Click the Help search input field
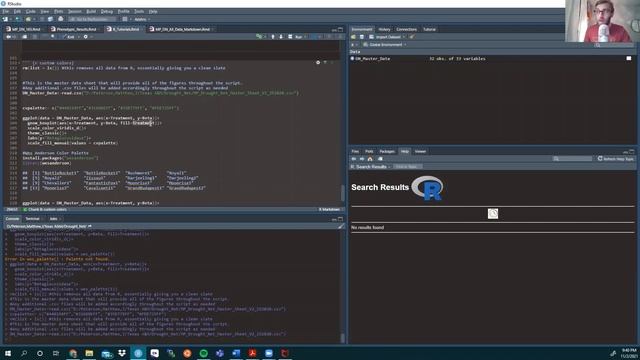This screenshot has height=360, width=640. click(x=573, y=159)
